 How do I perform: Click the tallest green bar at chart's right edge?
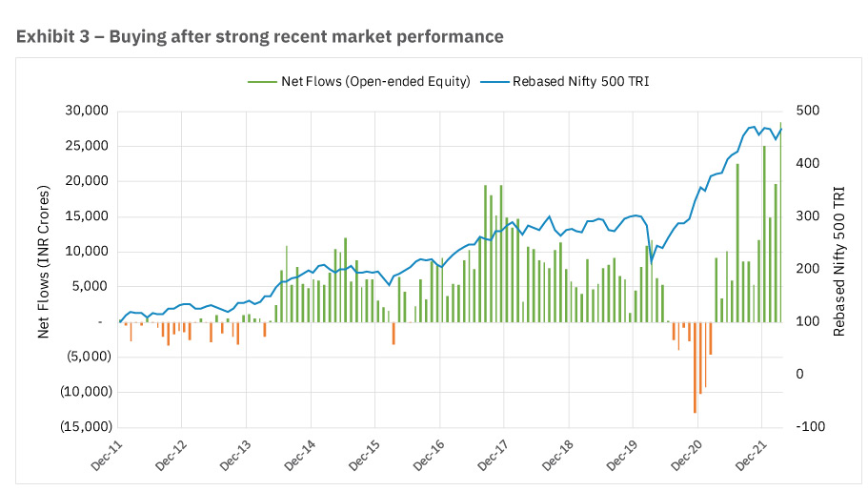pos(780,222)
